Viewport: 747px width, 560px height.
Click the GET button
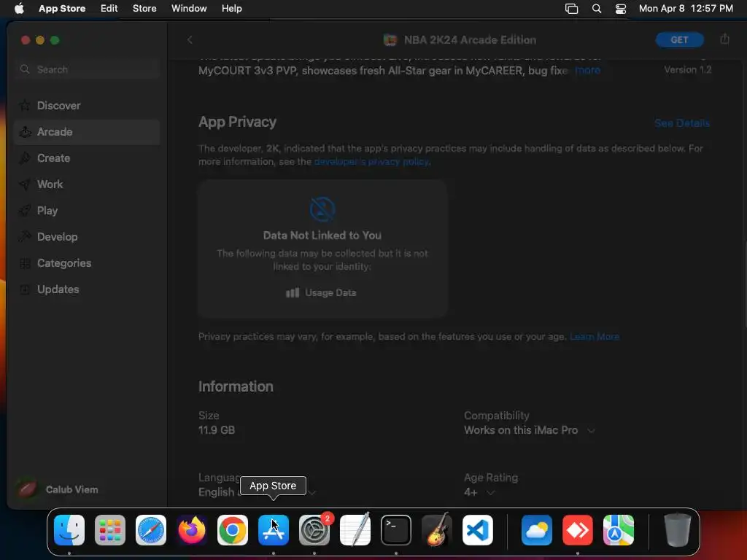coord(679,40)
